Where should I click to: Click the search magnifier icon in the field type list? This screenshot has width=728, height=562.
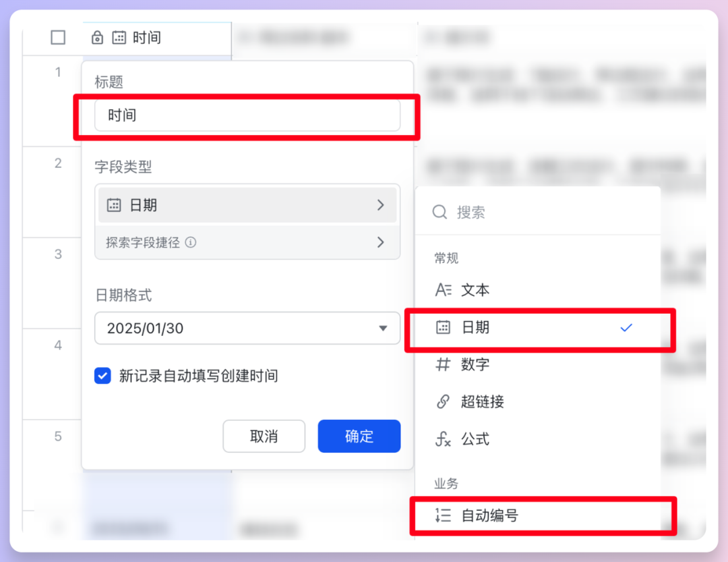click(439, 212)
